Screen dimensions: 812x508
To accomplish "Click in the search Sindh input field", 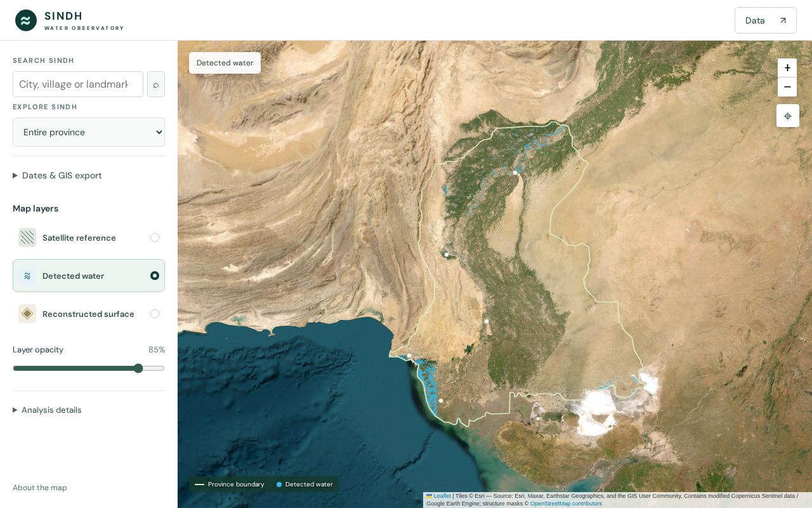I will 78,84.
